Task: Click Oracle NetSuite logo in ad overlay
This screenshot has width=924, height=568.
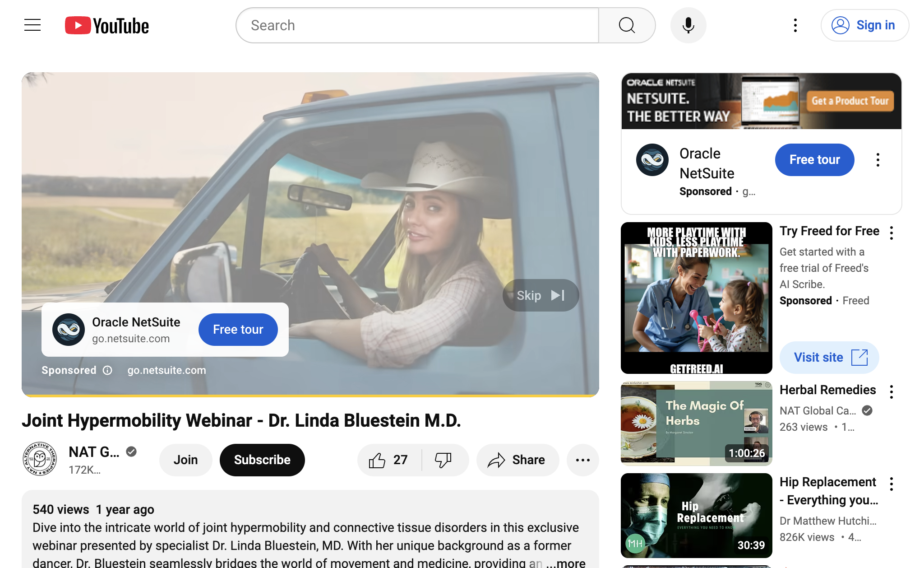Action: pyautogui.click(x=69, y=330)
